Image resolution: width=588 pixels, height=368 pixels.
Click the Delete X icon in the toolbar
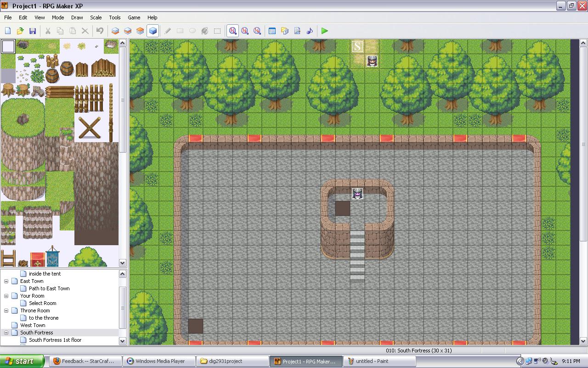click(85, 31)
